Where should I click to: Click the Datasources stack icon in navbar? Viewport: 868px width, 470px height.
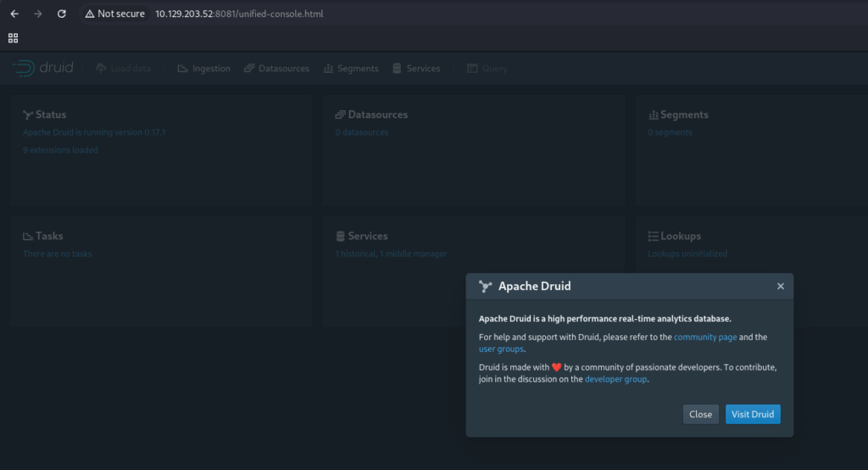(249, 68)
